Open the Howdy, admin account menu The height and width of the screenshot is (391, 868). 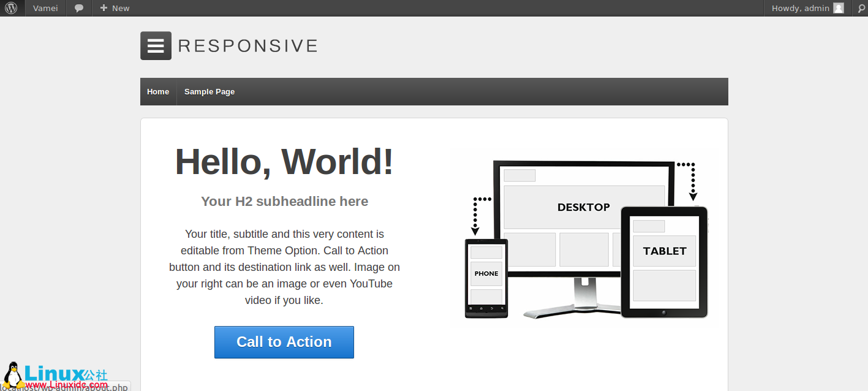point(807,8)
